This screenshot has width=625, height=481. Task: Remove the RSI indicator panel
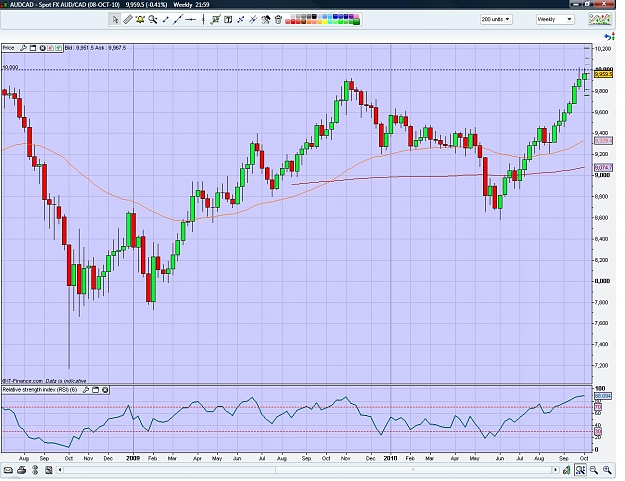[105, 390]
